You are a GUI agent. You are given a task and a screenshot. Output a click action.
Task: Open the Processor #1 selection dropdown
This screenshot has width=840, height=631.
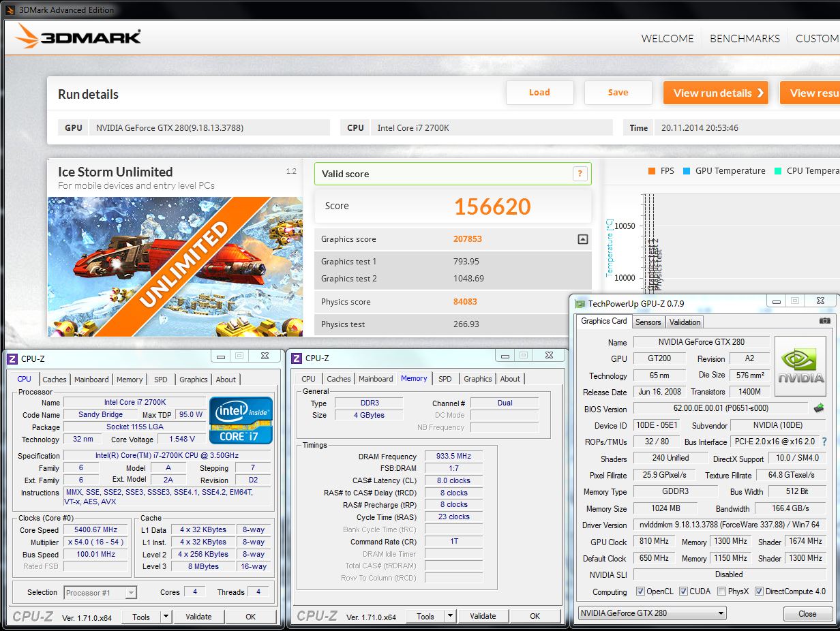click(101, 593)
